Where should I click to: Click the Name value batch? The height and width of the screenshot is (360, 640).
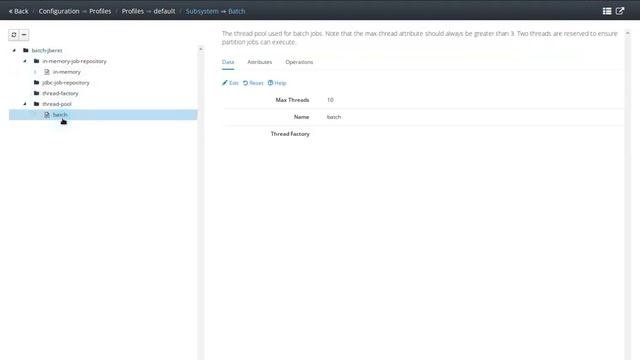click(334, 117)
